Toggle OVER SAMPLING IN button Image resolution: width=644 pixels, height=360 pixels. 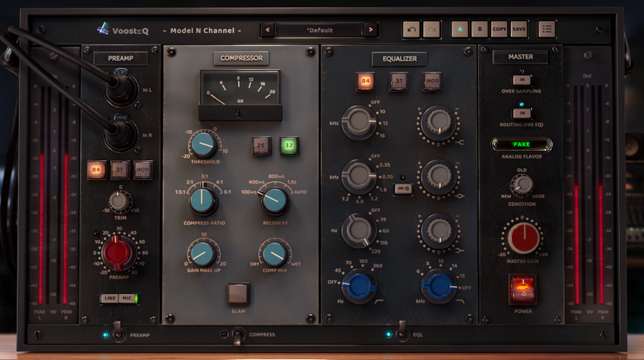[522, 80]
